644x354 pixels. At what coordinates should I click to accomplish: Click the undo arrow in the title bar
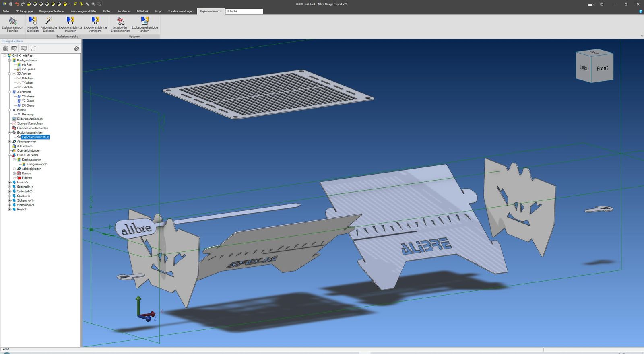pyautogui.click(x=17, y=4)
